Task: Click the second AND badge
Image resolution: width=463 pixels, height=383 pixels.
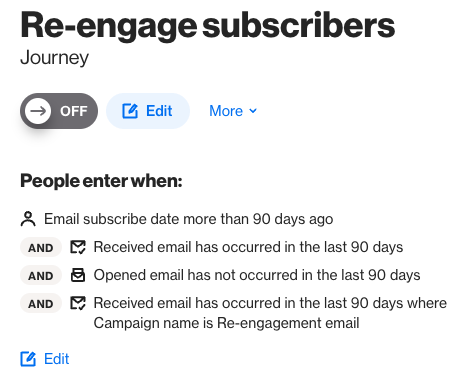Action: [41, 275]
